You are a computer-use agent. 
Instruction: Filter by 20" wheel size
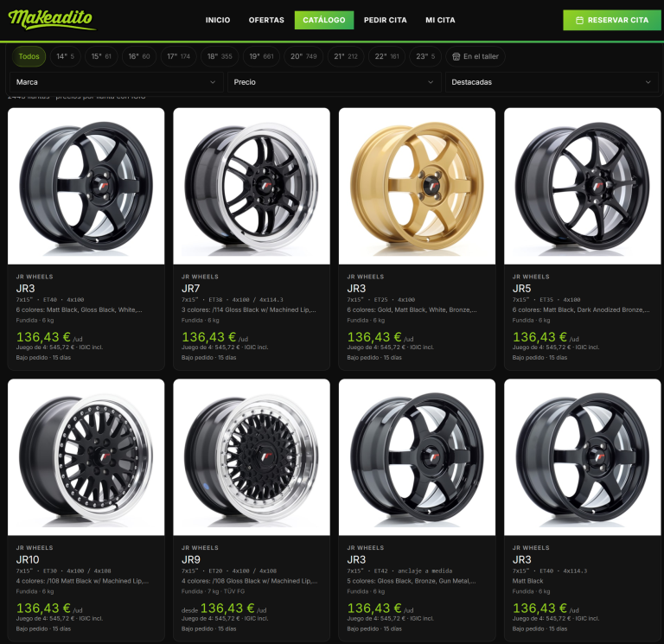(x=303, y=56)
